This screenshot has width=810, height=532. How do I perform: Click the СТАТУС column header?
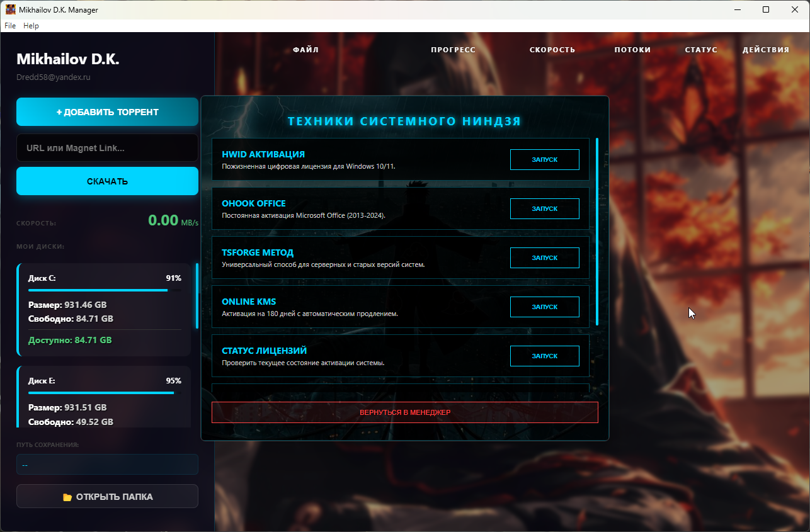(702, 50)
